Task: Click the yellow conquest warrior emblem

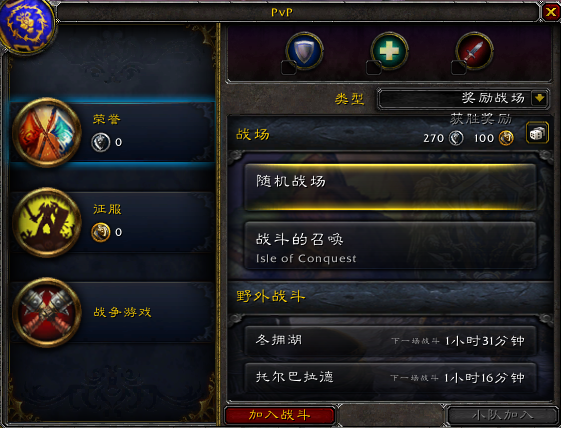Action: click(47, 222)
